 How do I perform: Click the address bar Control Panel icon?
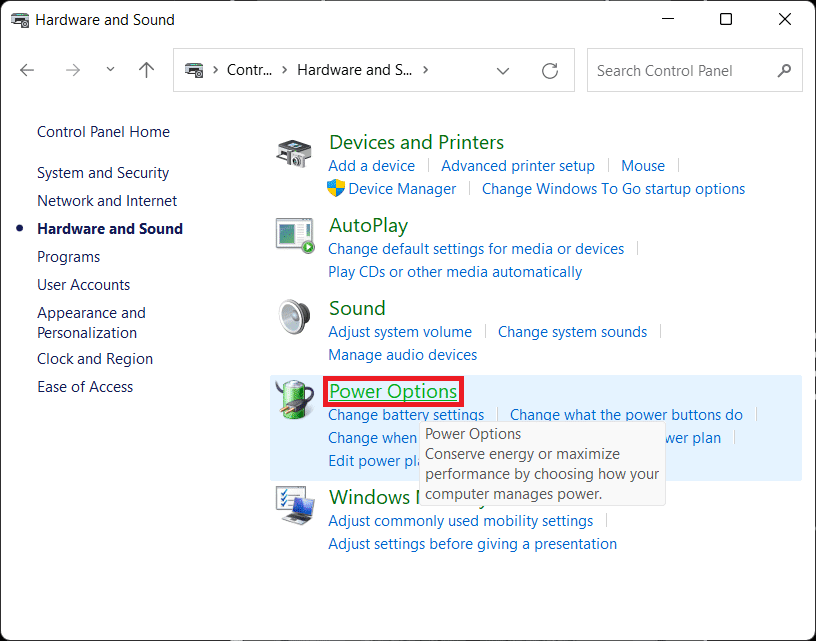point(194,70)
